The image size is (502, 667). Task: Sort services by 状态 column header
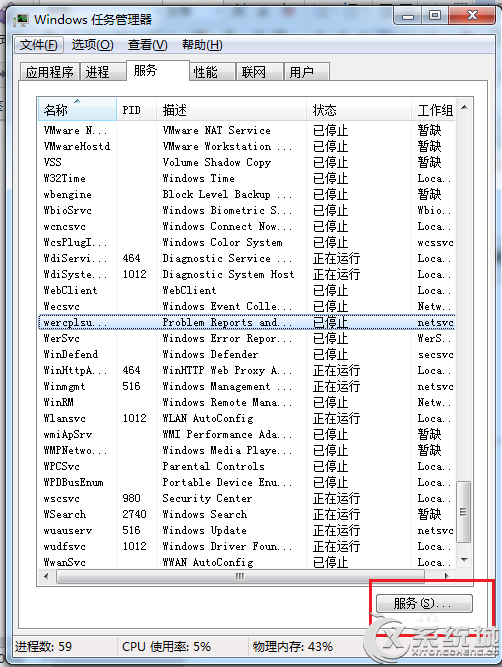(x=359, y=110)
